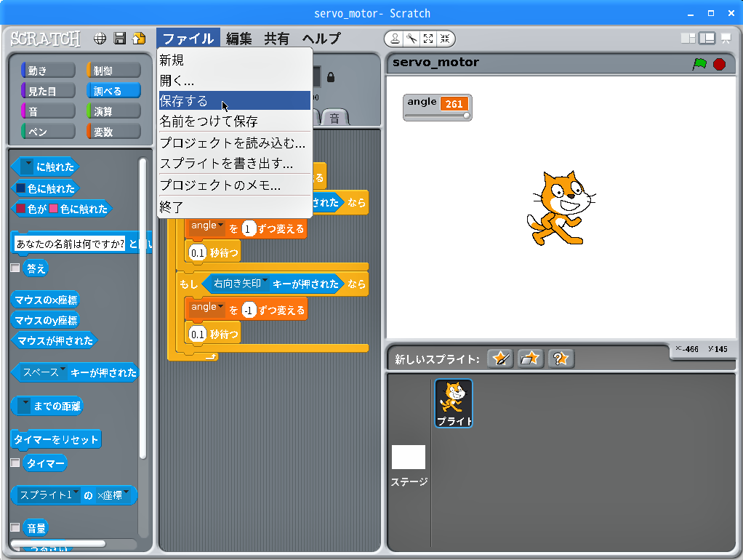743x560 pixels.
Task: Click the タイマーをリセット block
Action: 56,439
